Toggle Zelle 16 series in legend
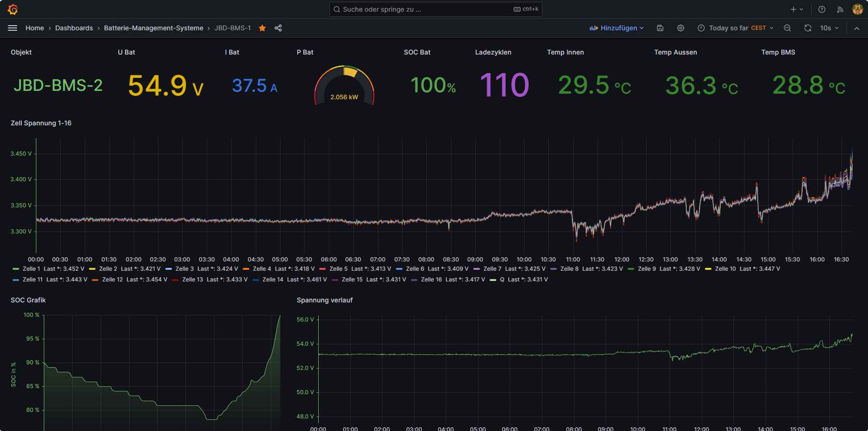Image resolution: width=868 pixels, height=431 pixels. click(431, 280)
